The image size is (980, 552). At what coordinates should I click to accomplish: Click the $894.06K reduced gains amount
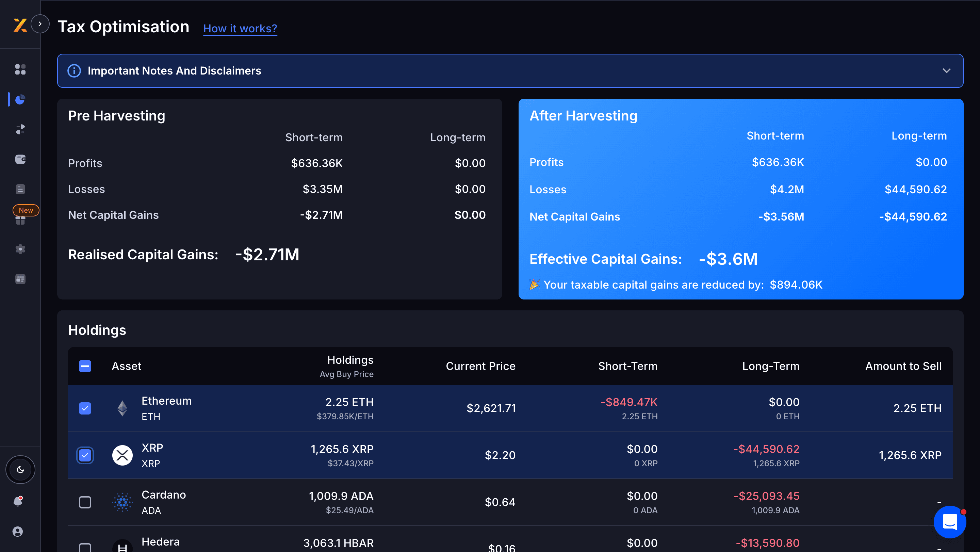point(796,285)
